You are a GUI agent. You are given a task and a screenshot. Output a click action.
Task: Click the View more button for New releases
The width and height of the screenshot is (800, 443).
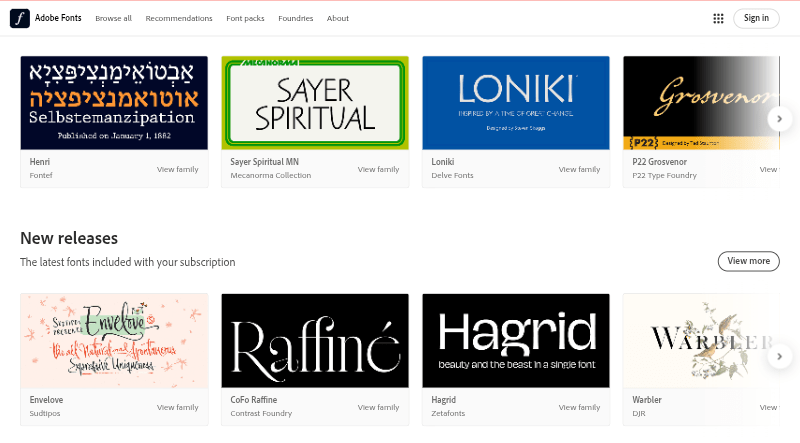748,261
